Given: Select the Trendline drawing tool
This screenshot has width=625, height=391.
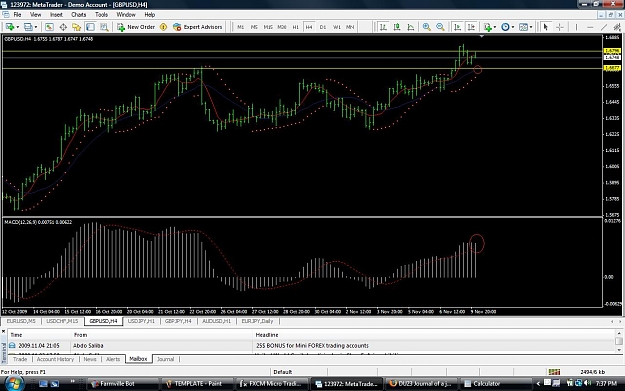Looking at the screenshot, I should [604, 27].
